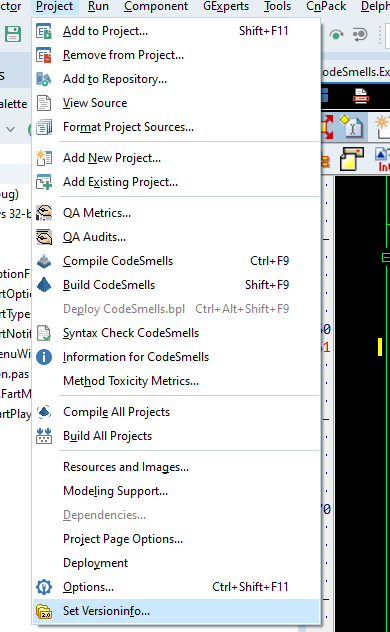
Task: Choose Add Existing Project… entry
Action: tap(176, 182)
